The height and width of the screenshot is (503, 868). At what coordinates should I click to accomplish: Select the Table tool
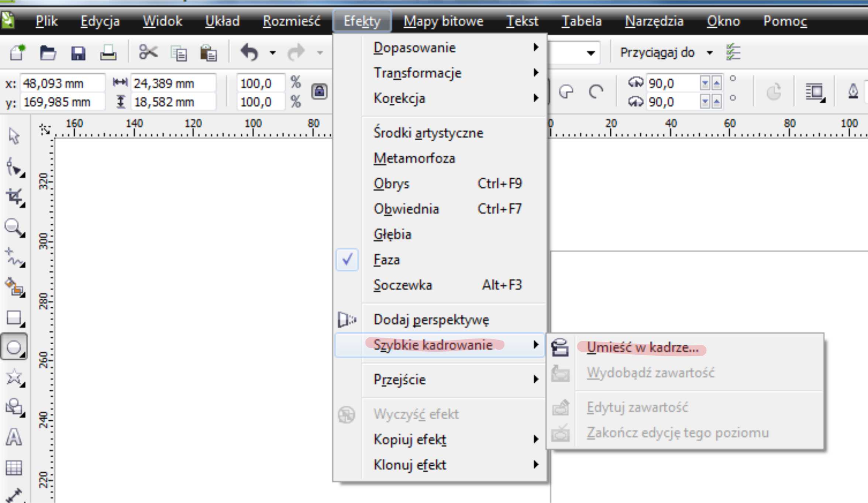click(14, 468)
